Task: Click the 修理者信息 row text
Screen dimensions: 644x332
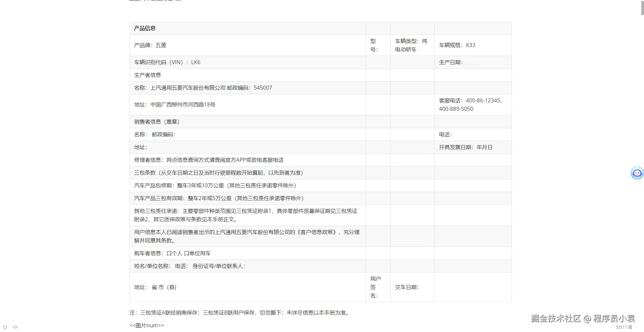Action: [209, 160]
